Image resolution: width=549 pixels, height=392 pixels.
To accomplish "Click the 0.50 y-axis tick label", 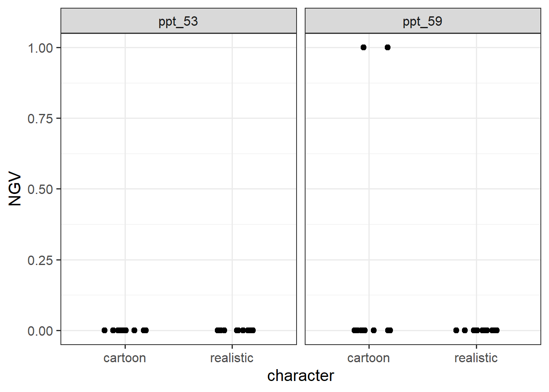I will pyautogui.click(x=40, y=189).
